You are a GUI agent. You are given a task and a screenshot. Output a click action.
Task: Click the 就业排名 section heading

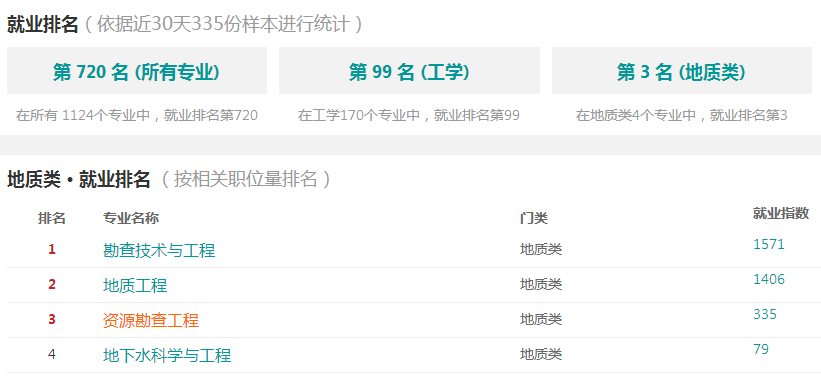[42, 24]
